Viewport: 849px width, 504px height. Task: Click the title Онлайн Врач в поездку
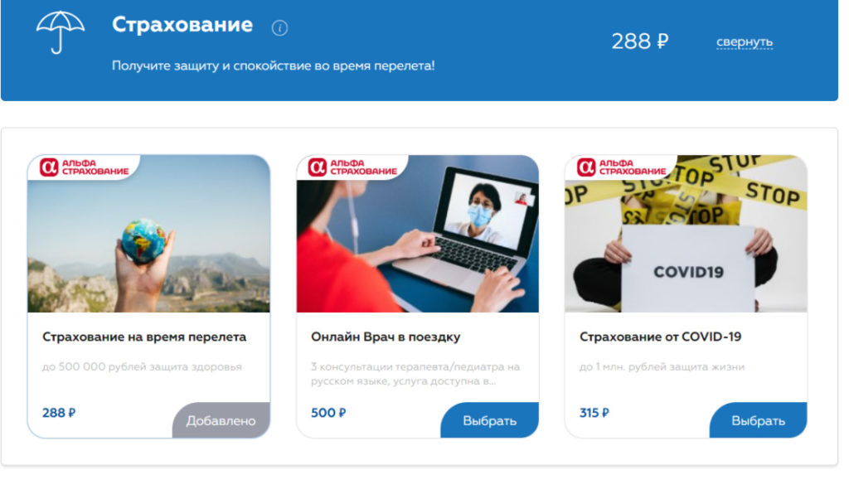pyautogui.click(x=386, y=337)
